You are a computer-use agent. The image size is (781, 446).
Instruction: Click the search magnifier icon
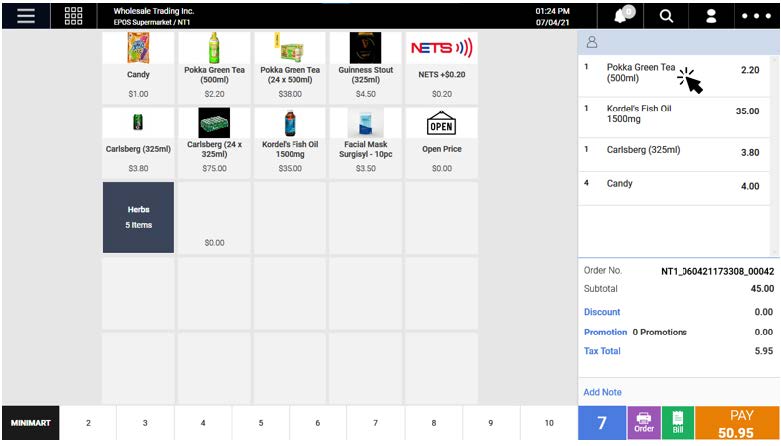point(666,16)
